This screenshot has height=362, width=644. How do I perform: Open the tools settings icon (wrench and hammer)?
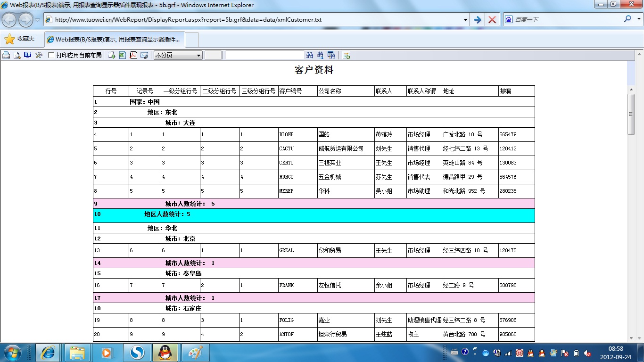[x=39, y=55]
